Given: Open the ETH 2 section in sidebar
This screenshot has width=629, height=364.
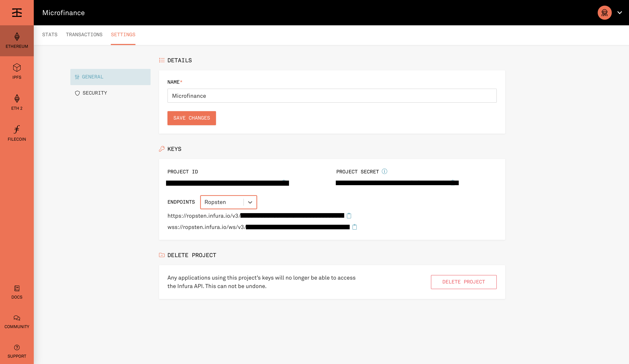Looking at the screenshot, I should (17, 102).
